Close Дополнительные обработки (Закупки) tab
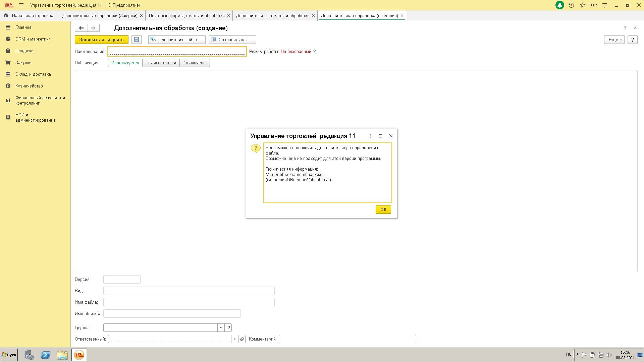The height and width of the screenshot is (362, 644). 141,15
